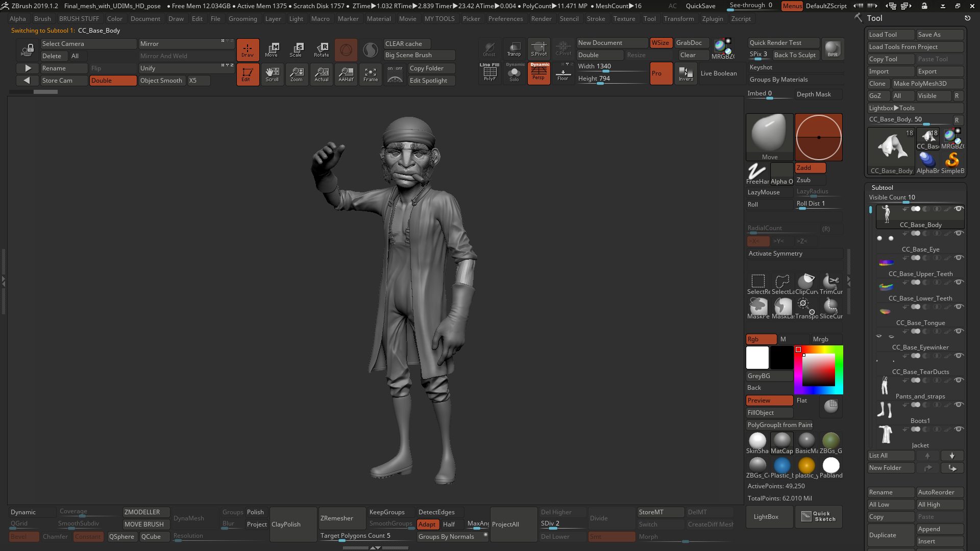Viewport: 980px width, 551px height.
Task: Activate the Scale gizmo tool
Action: pos(296,49)
